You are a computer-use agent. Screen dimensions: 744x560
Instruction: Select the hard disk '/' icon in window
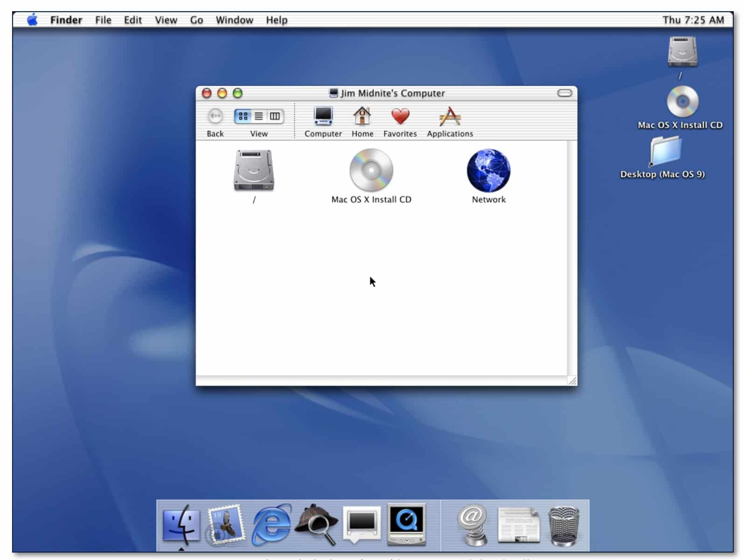(x=254, y=171)
